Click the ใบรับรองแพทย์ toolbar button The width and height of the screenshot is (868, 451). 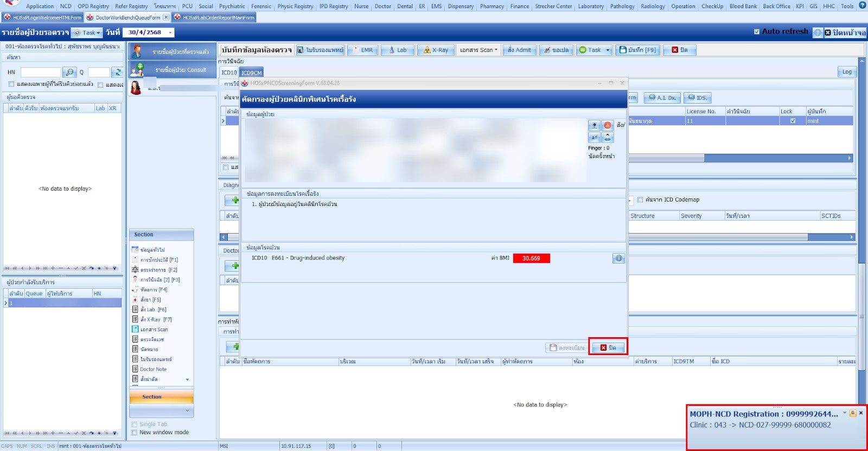(x=320, y=50)
